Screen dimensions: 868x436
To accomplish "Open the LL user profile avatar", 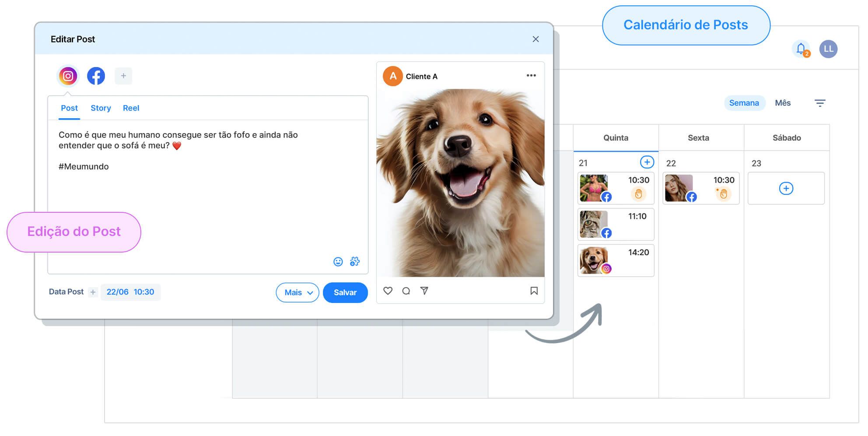I will (x=828, y=49).
